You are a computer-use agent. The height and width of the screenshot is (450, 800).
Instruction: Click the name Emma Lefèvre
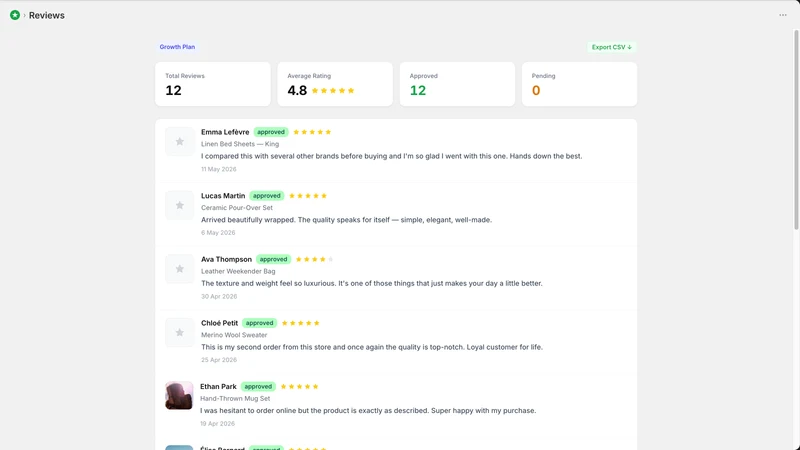coord(225,132)
